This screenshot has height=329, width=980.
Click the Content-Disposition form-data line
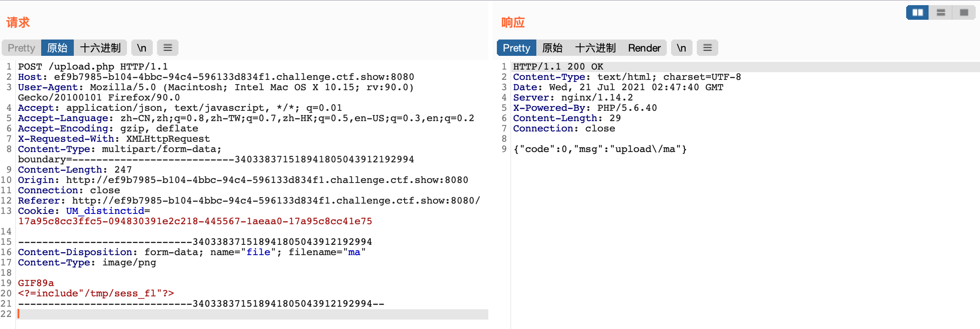click(x=192, y=252)
